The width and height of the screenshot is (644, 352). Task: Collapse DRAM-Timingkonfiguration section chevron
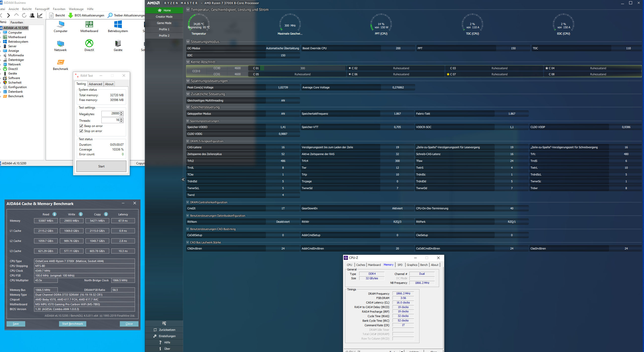click(x=188, y=141)
